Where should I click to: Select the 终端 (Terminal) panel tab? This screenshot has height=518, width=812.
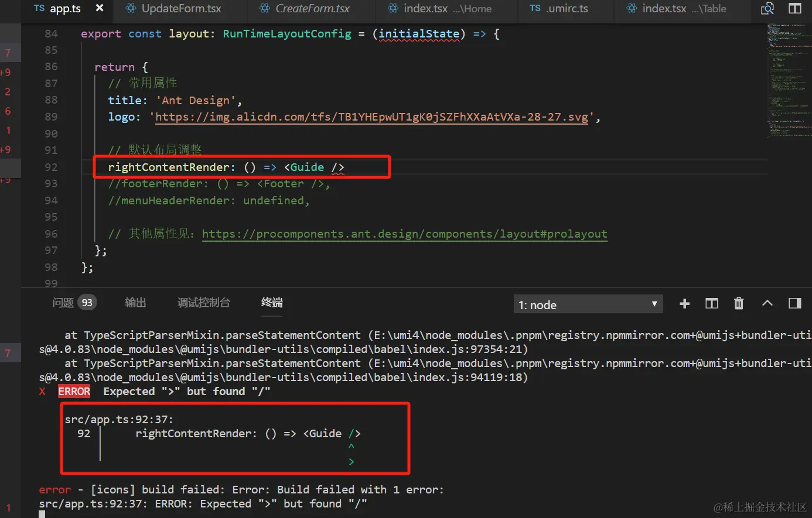point(272,303)
